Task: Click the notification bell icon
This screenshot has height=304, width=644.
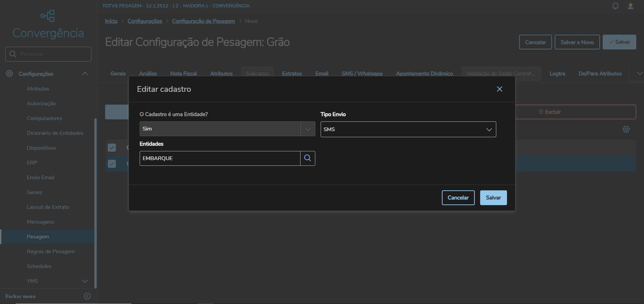Action: point(615,6)
